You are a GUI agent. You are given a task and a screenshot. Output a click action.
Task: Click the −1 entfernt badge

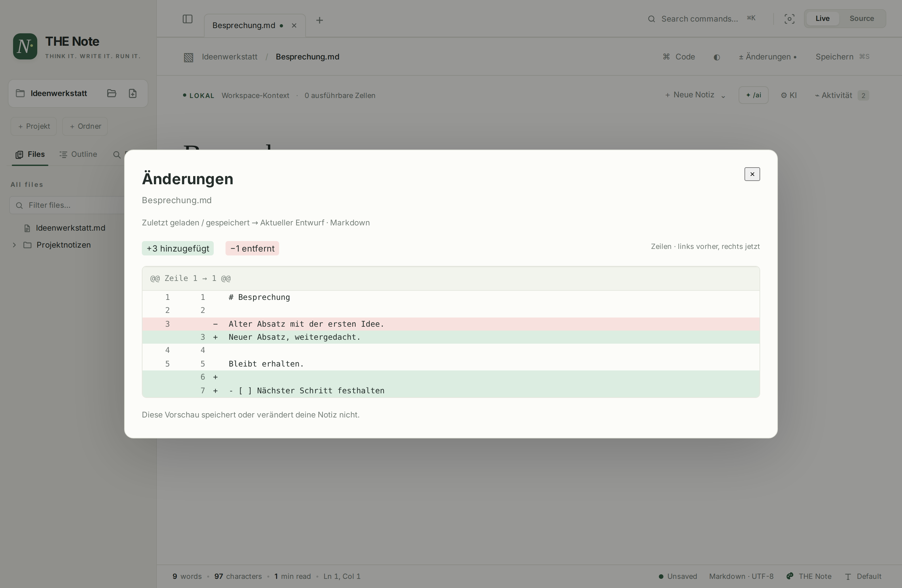pos(252,249)
